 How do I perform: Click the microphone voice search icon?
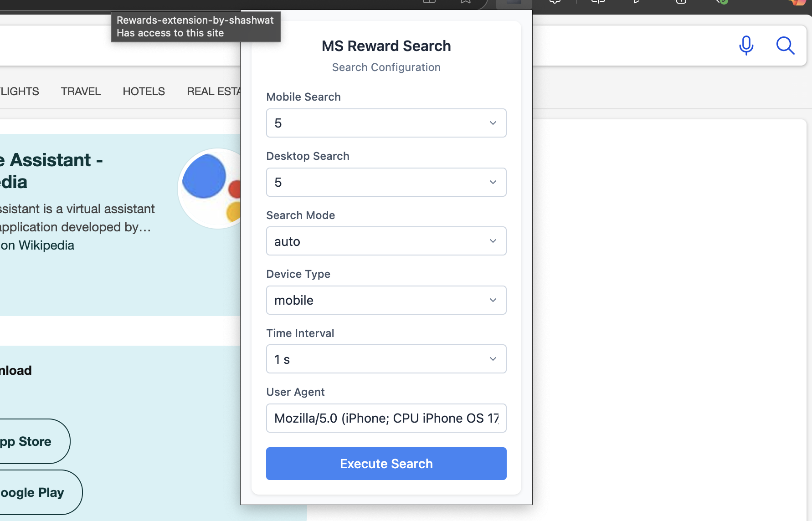point(746,46)
